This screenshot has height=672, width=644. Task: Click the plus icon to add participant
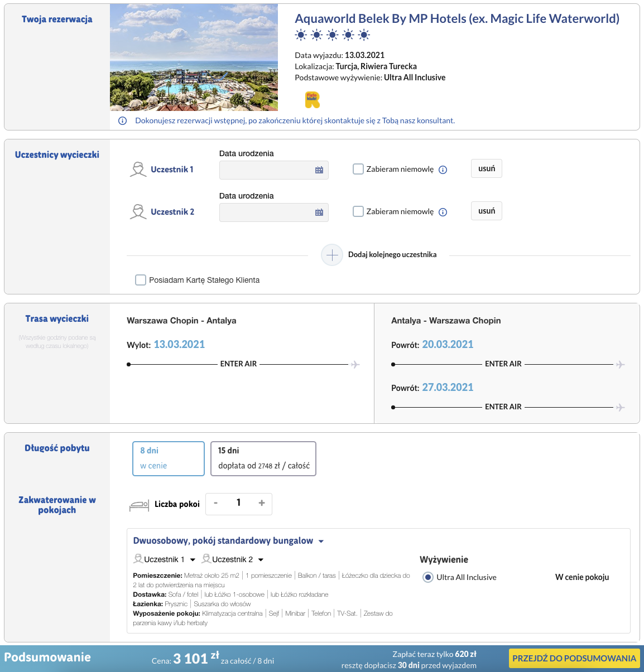[x=332, y=255]
